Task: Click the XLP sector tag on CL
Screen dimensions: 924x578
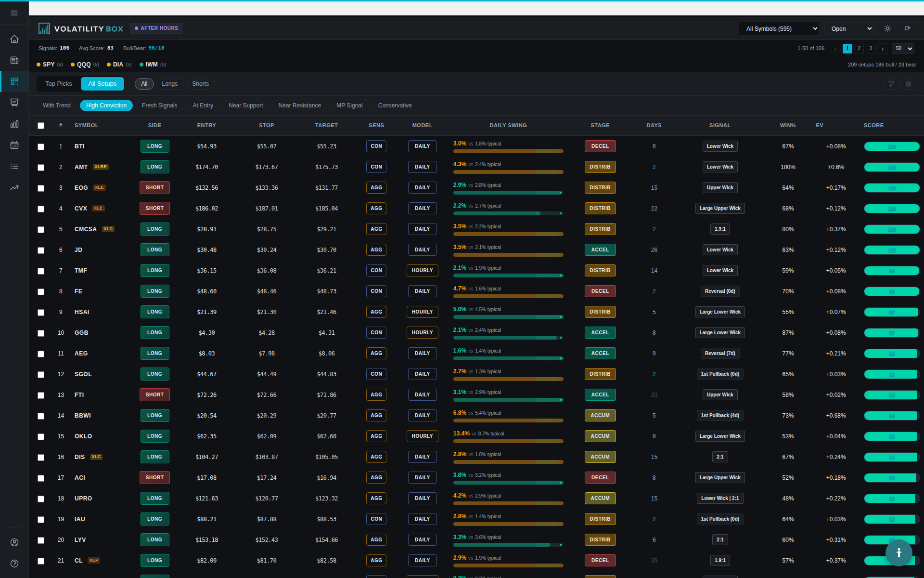Action: (x=94, y=561)
